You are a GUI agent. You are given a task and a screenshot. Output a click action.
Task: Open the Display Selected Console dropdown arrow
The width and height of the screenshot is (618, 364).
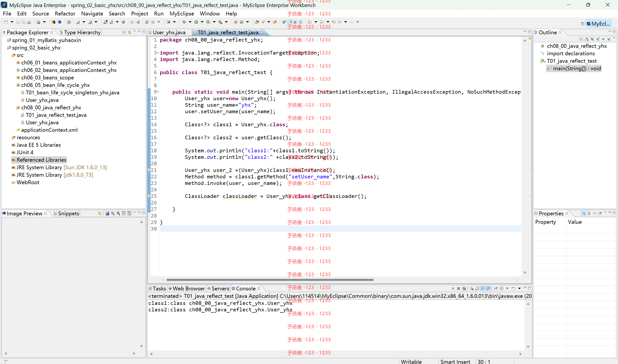tap(507, 288)
